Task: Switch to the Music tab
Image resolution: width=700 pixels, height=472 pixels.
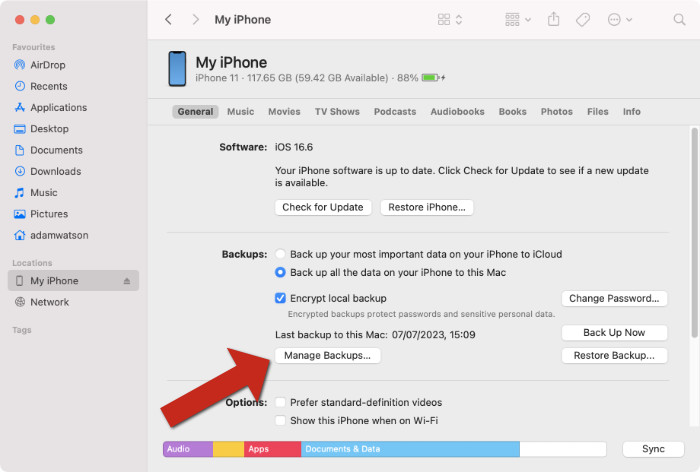Action: pyautogui.click(x=241, y=112)
